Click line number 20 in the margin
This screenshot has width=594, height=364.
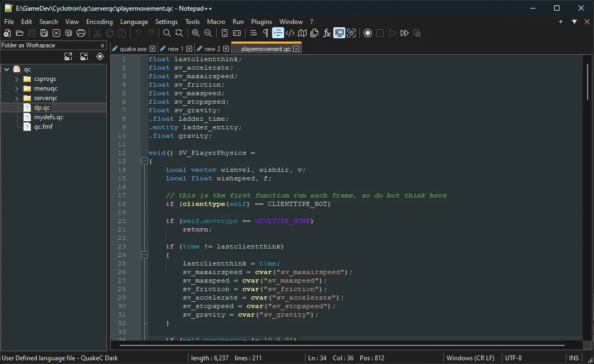pyautogui.click(x=121, y=221)
